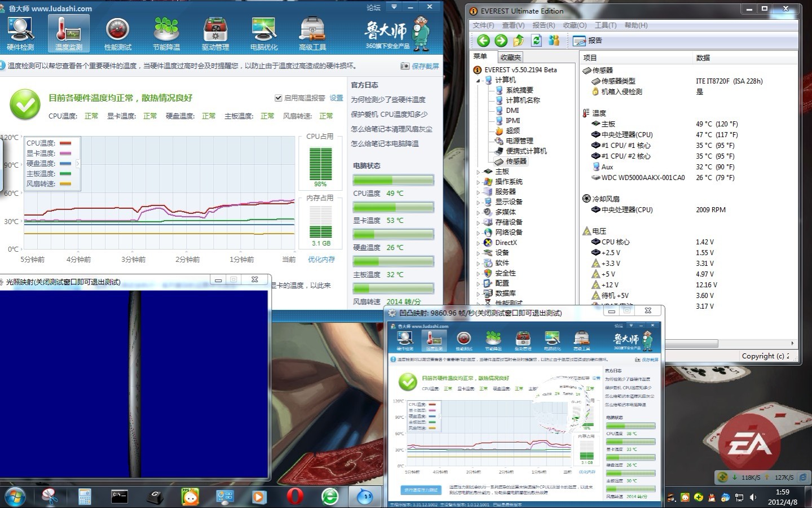The image size is (812, 508).
Task: Click the 论坛 forum link in Ludashi
Action: pyautogui.click(x=373, y=7)
